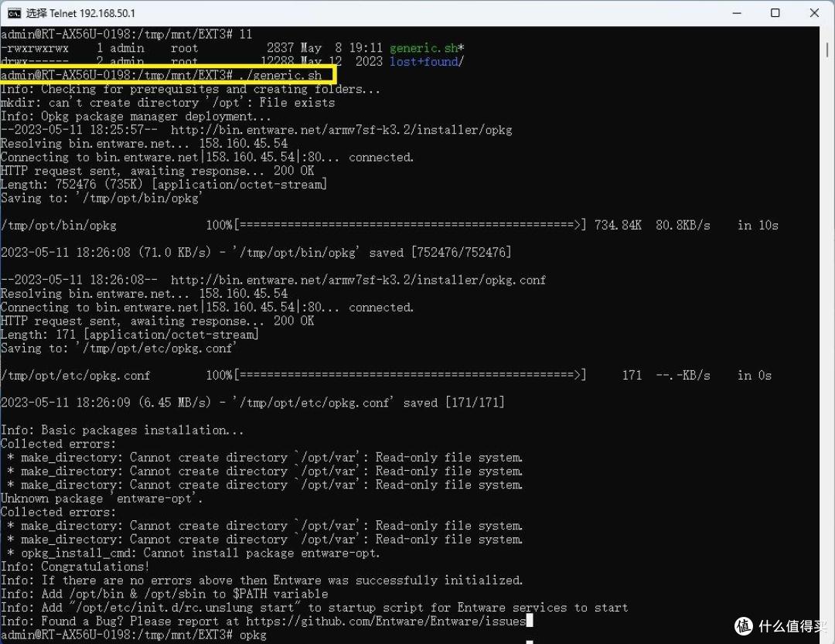Click the 'Info: Basic packages installation...' line
835x644 pixels.
(x=122, y=430)
